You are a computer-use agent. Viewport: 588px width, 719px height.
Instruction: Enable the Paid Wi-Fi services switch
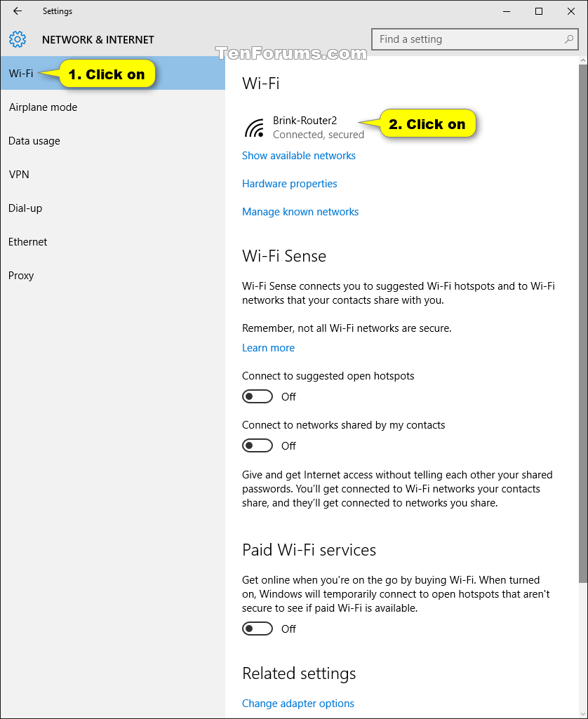point(258,629)
